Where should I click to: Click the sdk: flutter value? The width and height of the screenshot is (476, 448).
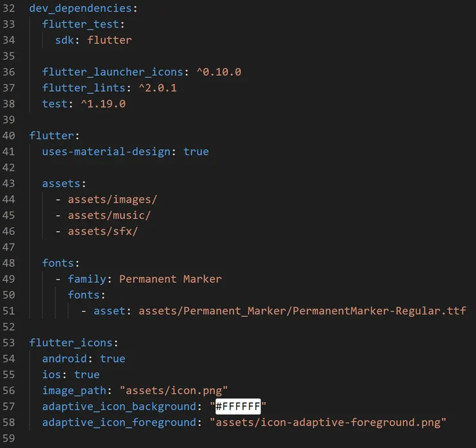109,40
